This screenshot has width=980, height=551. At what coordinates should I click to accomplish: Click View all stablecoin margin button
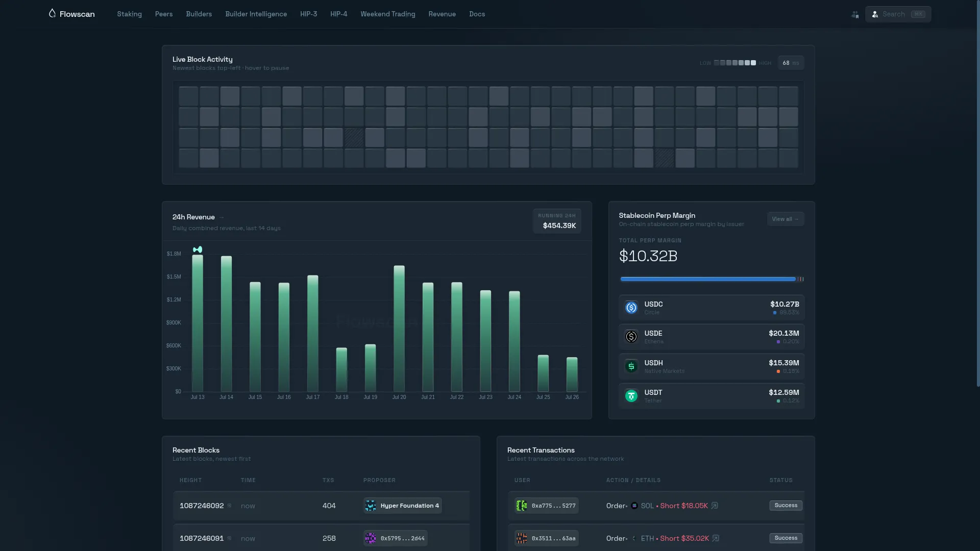[786, 219]
